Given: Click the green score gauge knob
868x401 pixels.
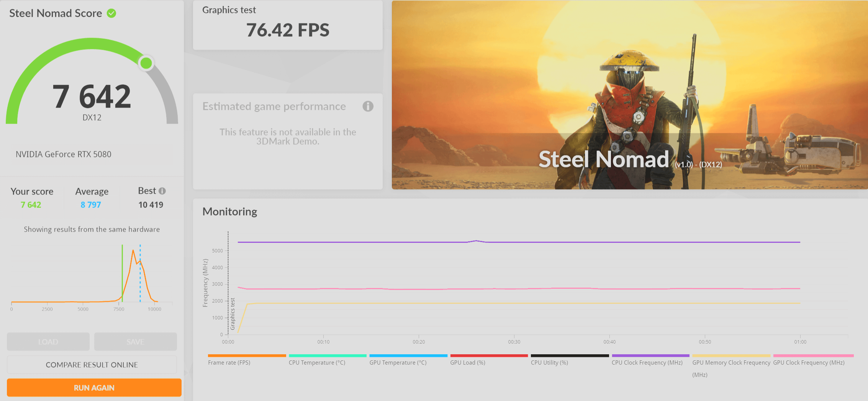Looking at the screenshot, I should point(146,63).
